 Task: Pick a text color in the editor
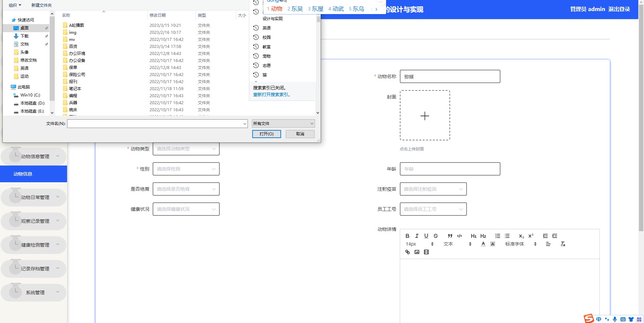pos(483,244)
